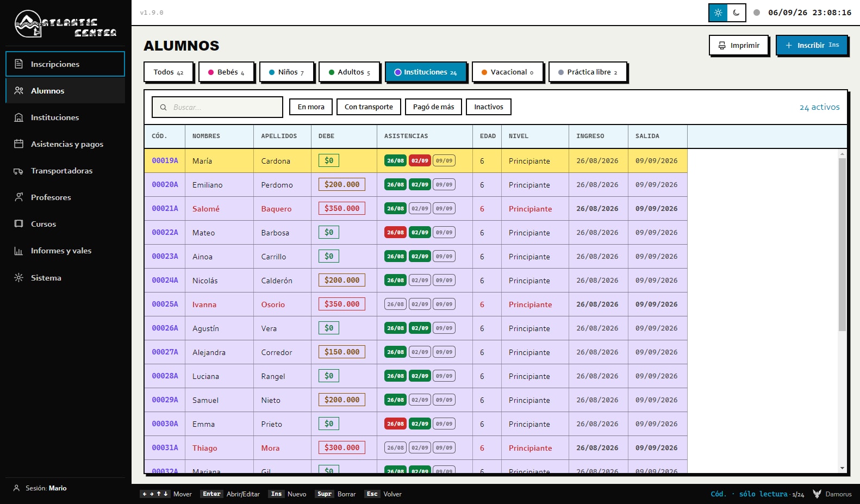Toggle the Inactivos filter
Screen dimensions: 860x504
pos(489,107)
